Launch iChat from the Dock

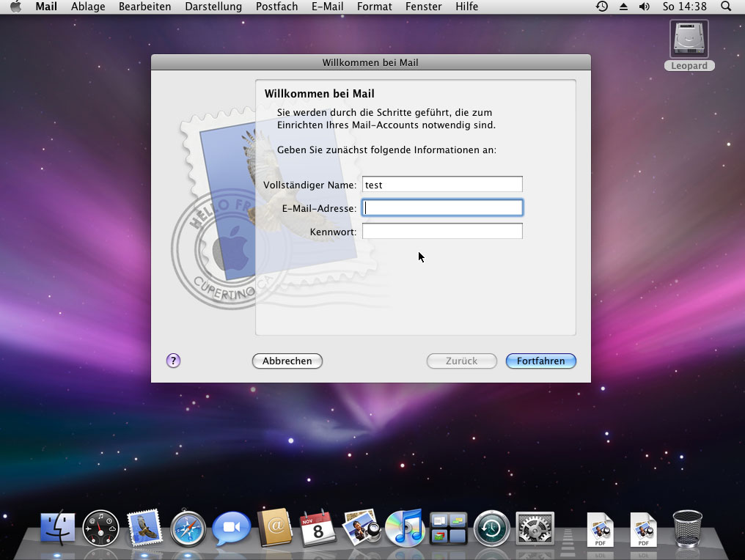[232, 528]
